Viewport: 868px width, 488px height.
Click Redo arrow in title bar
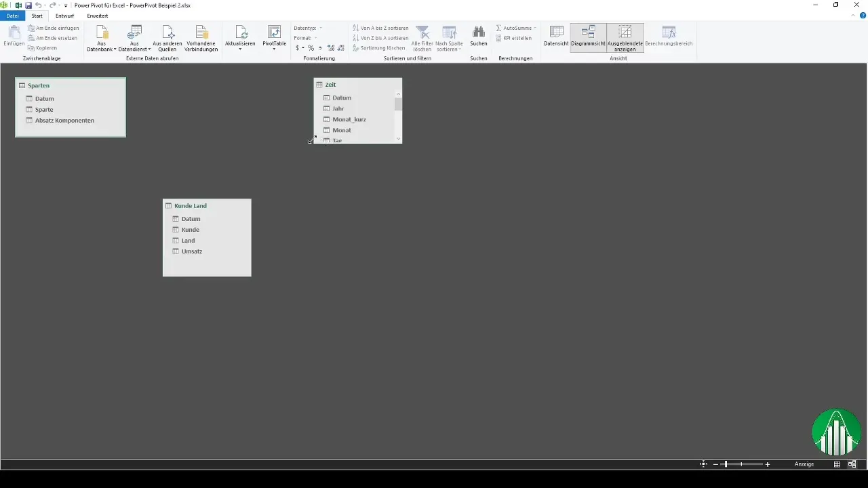(53, 5)
